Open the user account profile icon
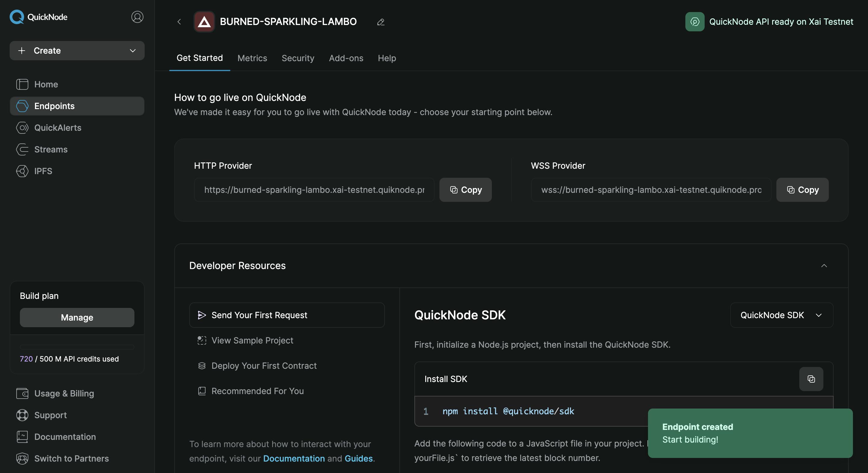 (x=137, y=17)
